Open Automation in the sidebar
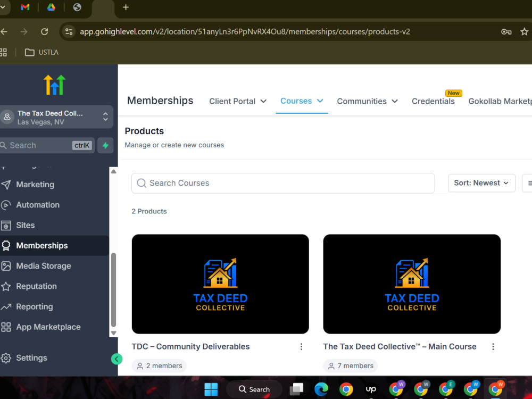532x399 pixels. (x=54, y=205)
